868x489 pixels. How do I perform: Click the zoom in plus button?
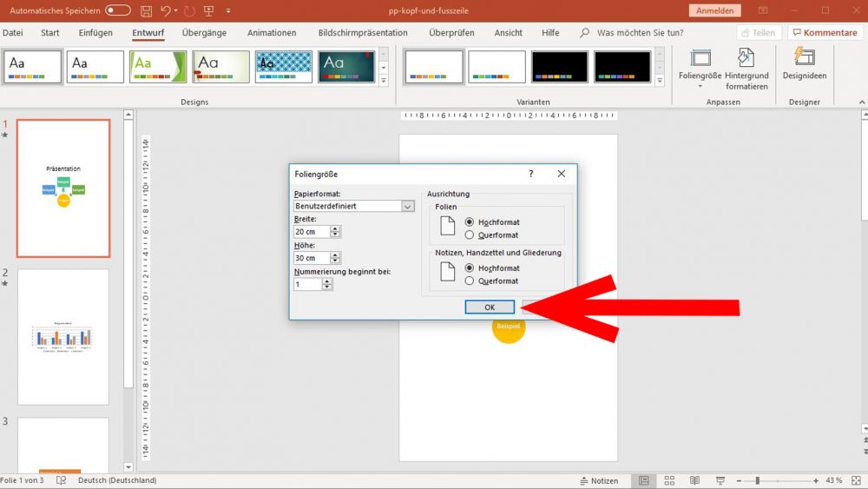[815, 480]
